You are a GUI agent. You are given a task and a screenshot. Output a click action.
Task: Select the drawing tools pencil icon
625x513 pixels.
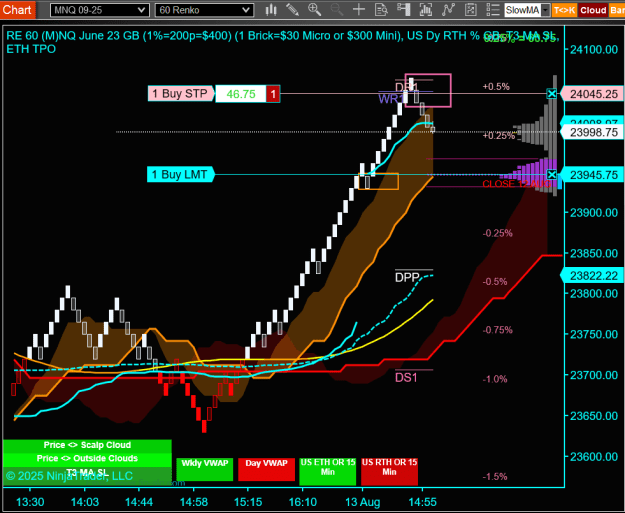point(292,10)
